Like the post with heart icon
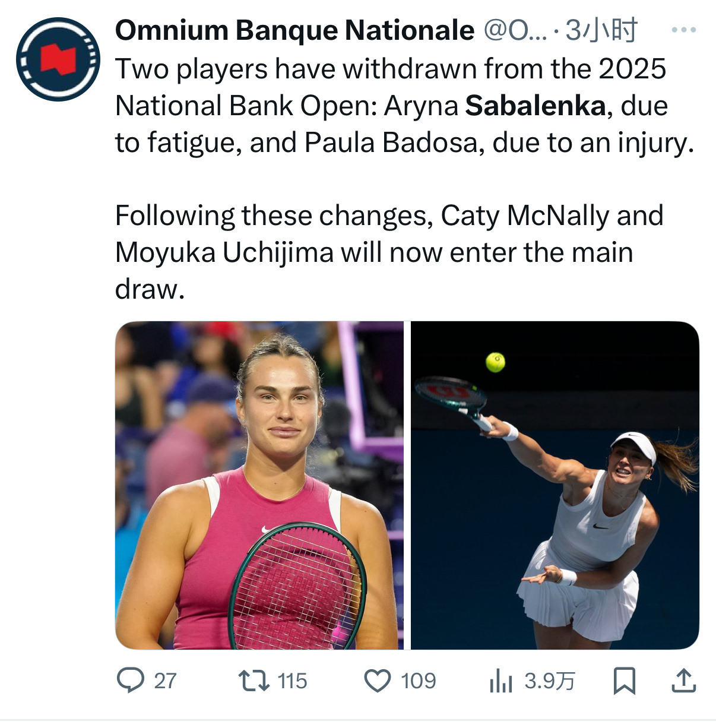 click(x=378, y=680)
